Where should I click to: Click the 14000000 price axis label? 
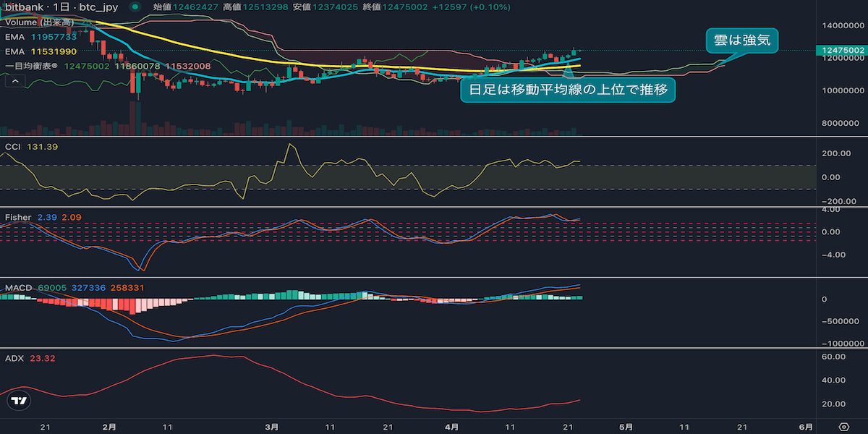[x=841, y=25]
